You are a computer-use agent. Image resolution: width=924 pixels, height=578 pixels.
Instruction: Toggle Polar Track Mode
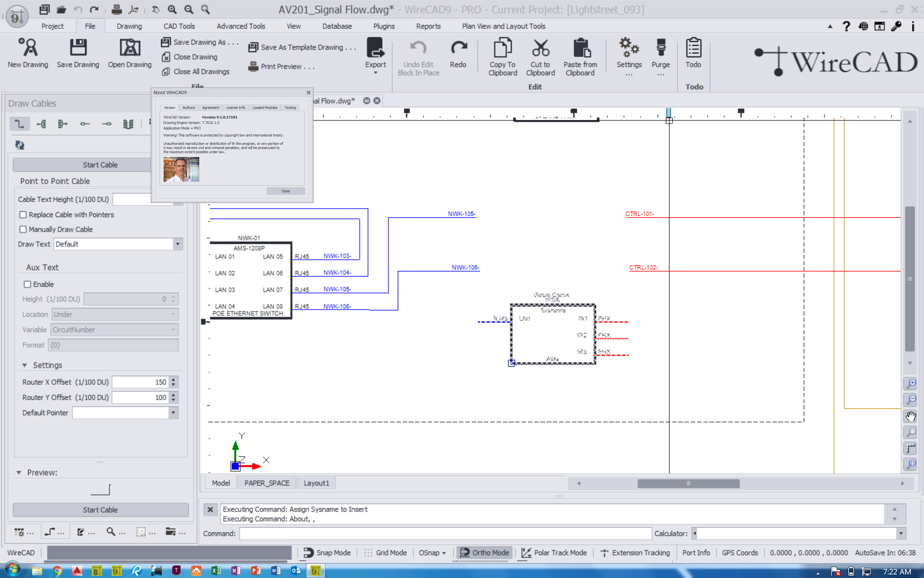(554, 553)
